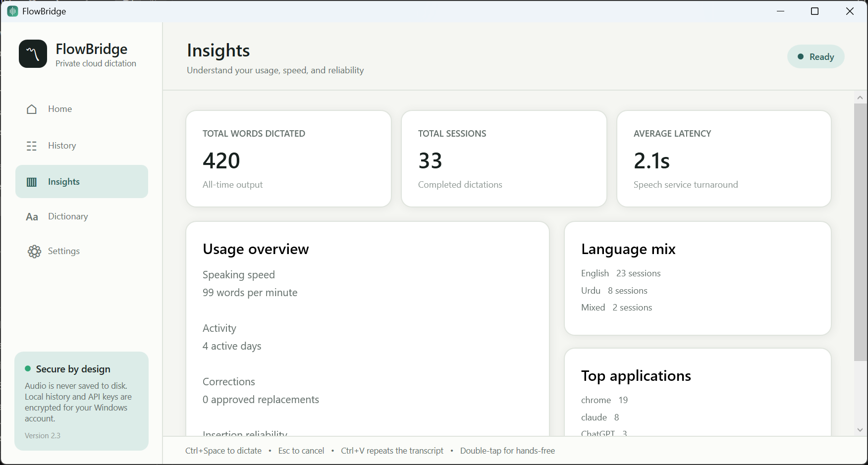Open the Home page
This screenshot has height=465, width=868.
[x=82, y=109]
